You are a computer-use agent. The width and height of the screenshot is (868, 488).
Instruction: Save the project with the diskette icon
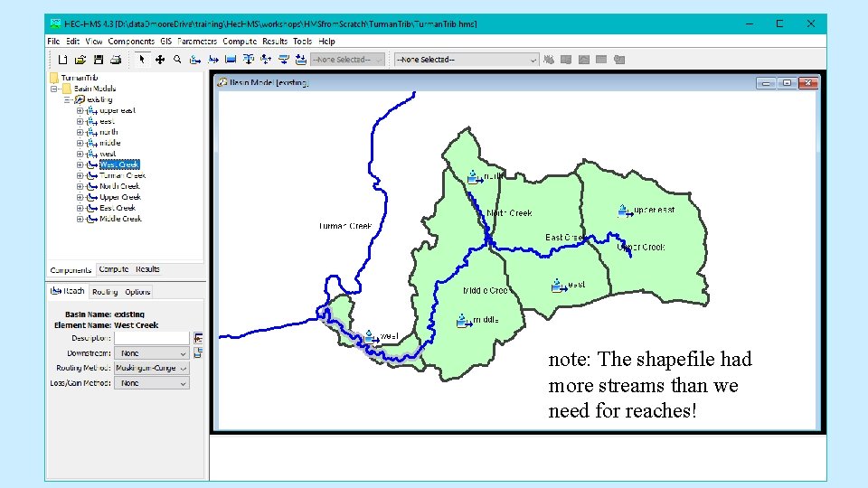click(99, 60)
